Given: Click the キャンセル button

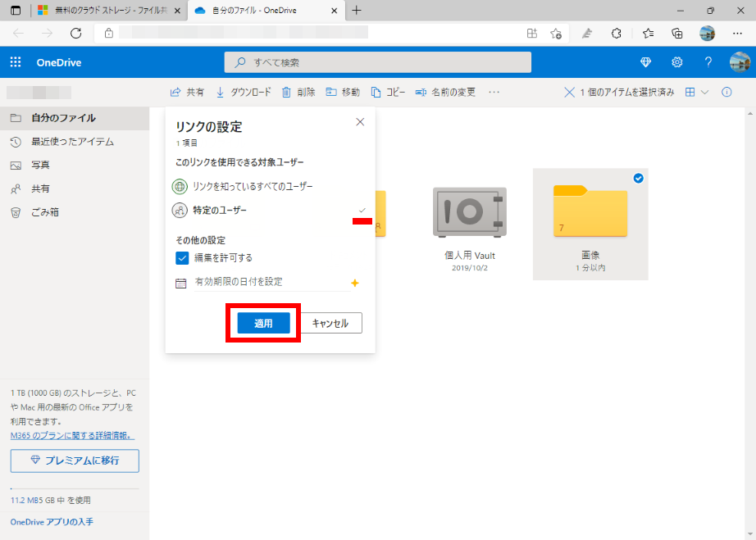Looking at the screenshot, I should (330, 323).
